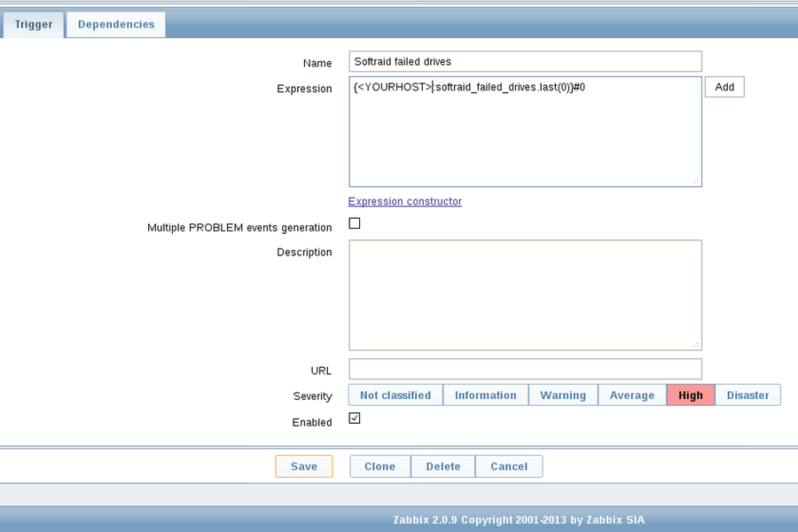798x532 pixels.
Task: Open the Expression constructor link
Action: (404, 201)
